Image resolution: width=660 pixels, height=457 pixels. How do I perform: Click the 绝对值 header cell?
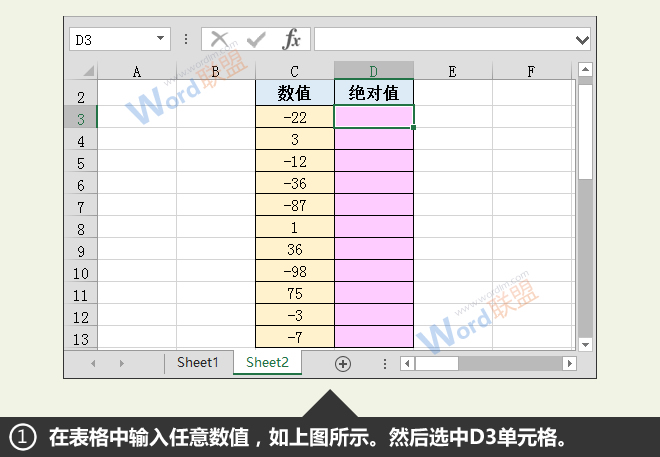pos(374,93)
